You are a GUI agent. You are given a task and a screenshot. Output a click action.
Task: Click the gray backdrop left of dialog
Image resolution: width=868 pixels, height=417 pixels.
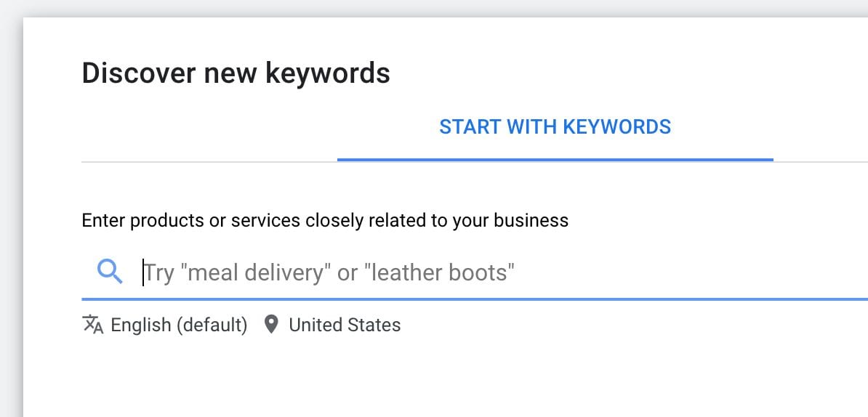[11, 222]
